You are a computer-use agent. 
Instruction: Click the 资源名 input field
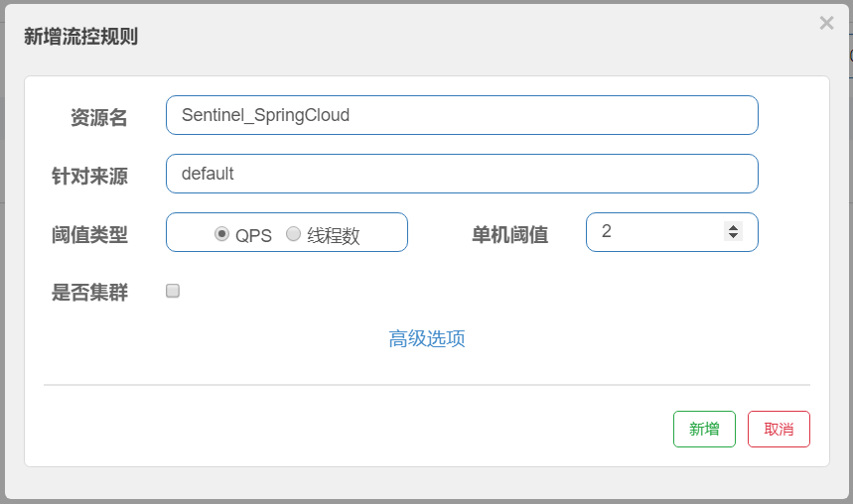click(x=462, y=115)
